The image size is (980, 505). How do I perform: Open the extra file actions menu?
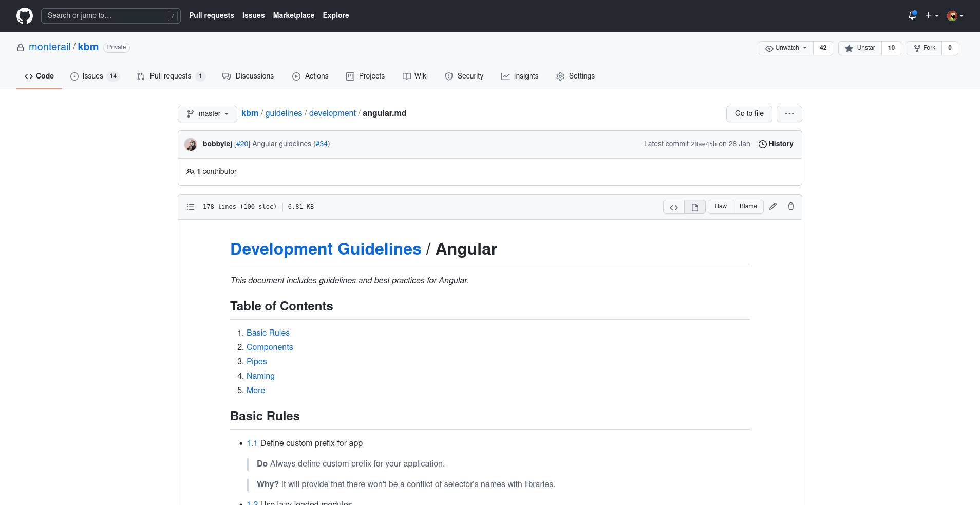tap(789, 113)
